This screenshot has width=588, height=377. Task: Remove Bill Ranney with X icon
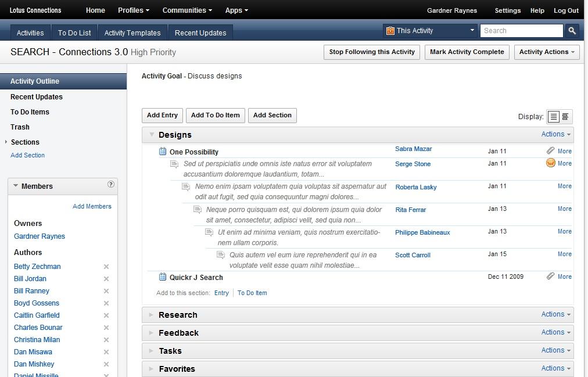point(106,291)
